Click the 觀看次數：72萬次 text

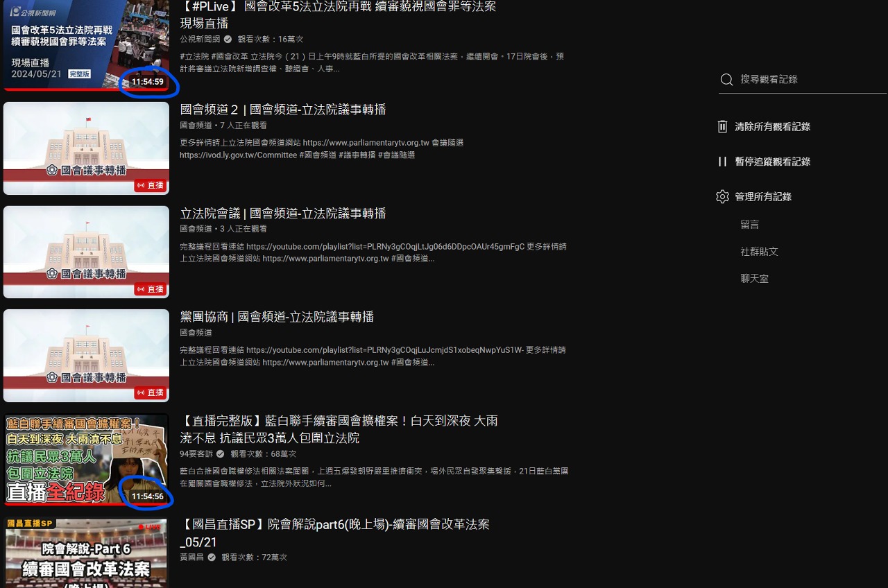click(254, 557)
